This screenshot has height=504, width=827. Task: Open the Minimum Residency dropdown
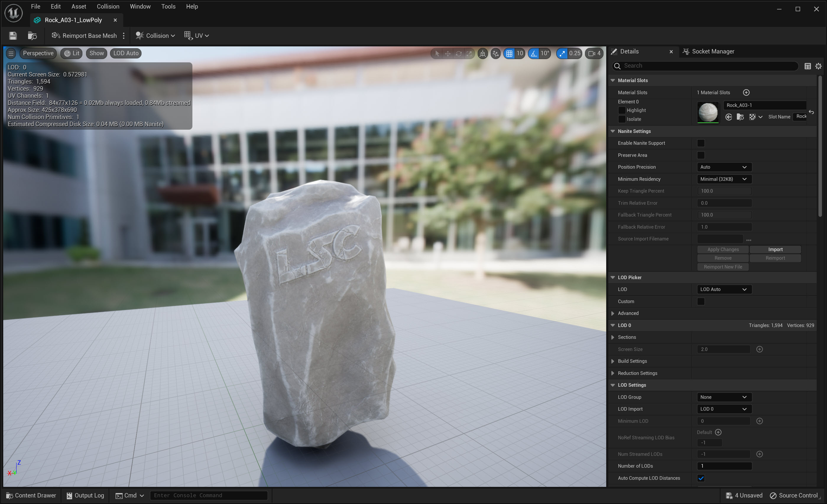click(724, 179)
